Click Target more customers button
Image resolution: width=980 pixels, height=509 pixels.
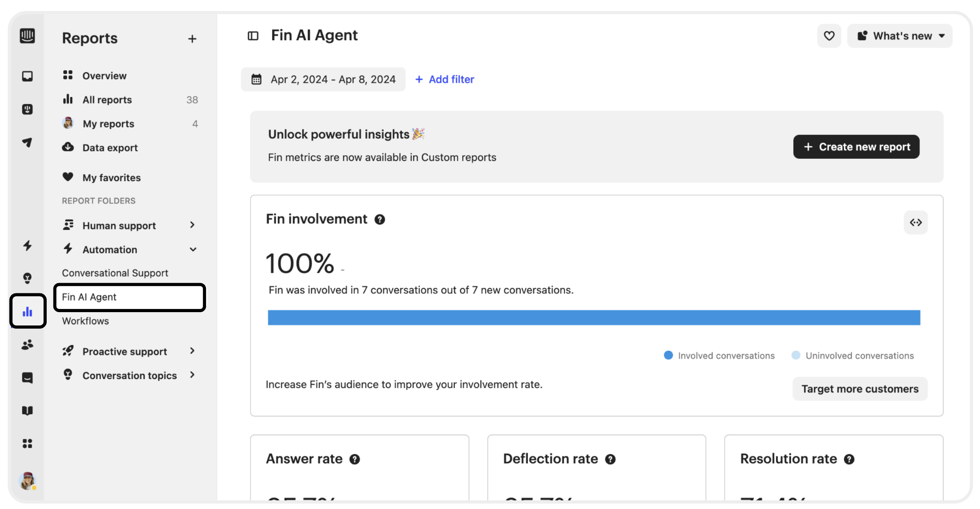coord(860,389)
